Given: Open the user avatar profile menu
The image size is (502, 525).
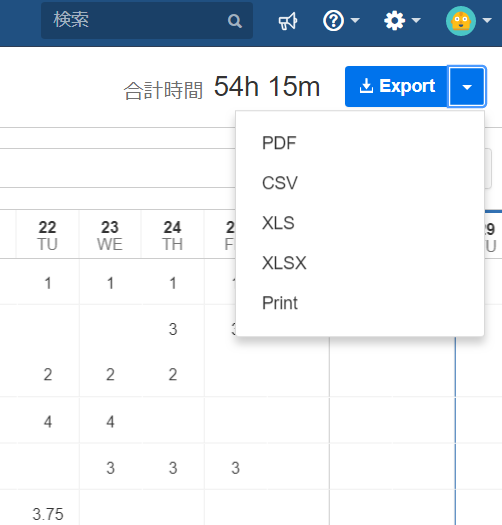Looking at the screenshot, I should [x=461, y=21].
